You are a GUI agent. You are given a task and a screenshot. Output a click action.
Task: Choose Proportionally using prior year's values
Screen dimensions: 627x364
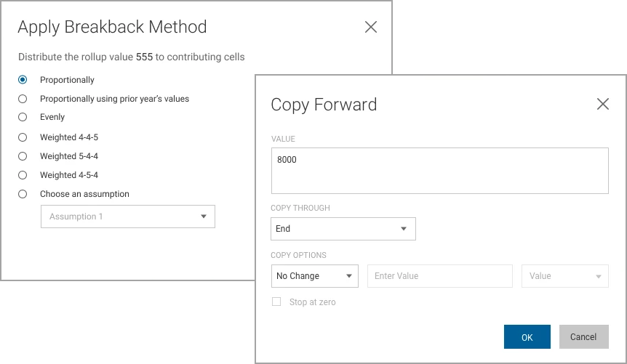click(x=23, y=99)
